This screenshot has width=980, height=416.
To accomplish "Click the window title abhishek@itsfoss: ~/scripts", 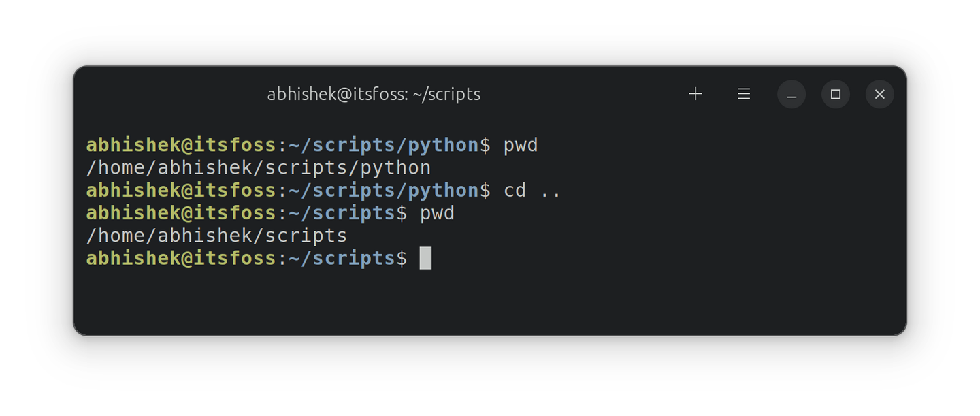I will [374, 94].
